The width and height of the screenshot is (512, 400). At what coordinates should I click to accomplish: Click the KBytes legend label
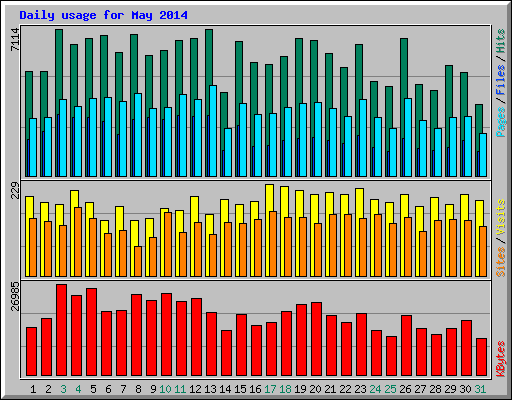click(501, 359)
